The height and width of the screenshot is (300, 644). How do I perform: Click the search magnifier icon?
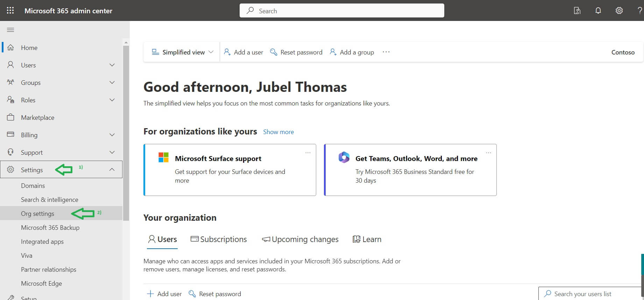(250, 10)
